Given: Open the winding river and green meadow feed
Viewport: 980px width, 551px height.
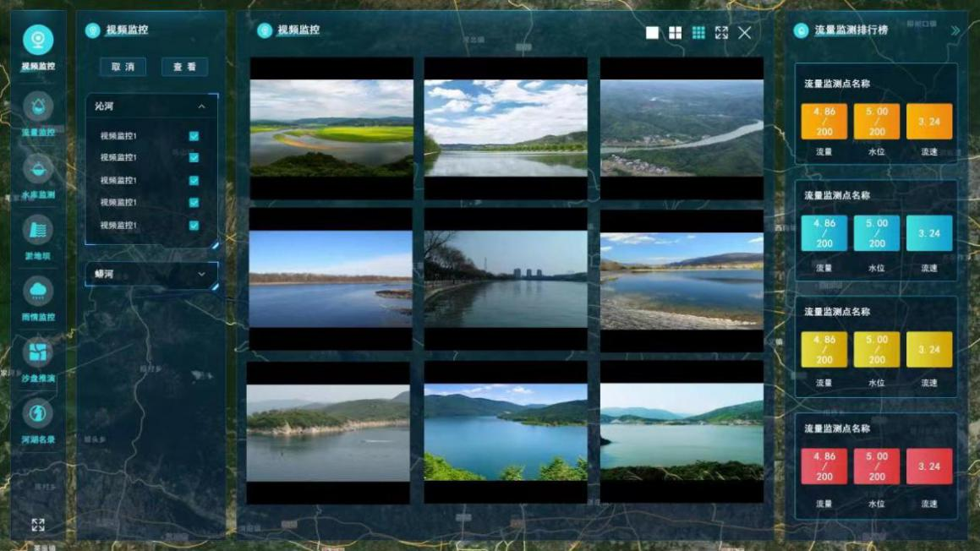Looking at the screenshot, I should 331,128.
